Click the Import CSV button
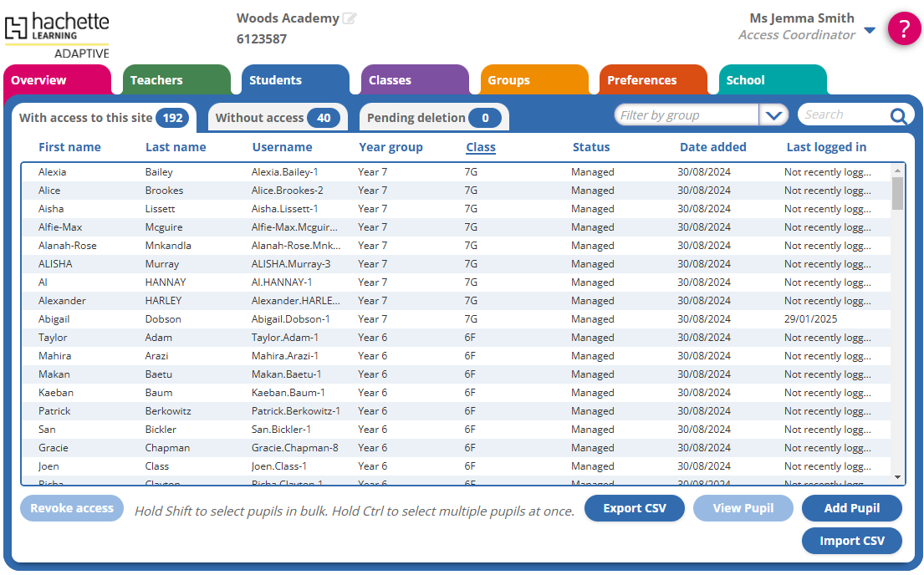924x575 pixels. click(x=851, y=540)
